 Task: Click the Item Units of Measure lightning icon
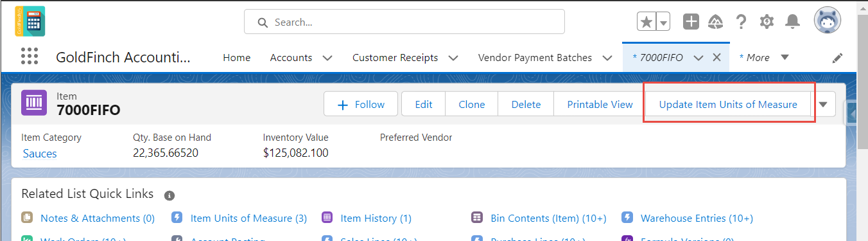point(177,218)
